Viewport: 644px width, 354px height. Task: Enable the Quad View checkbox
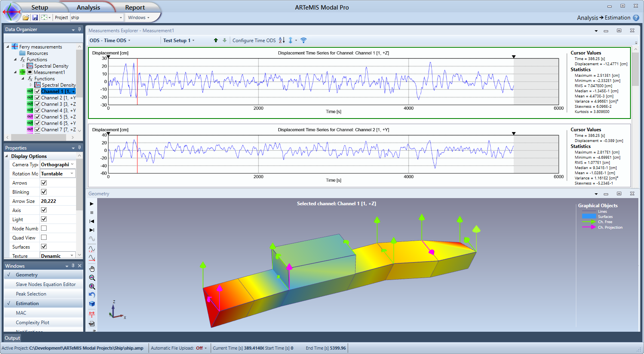pyautogui.click(x=44, y=237)
